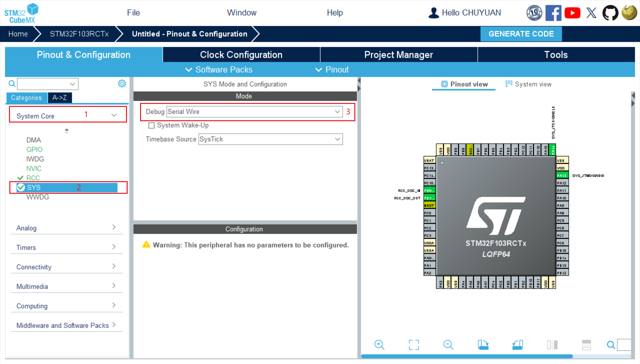Image resolution: width=640 pixels, height=364 pixels.
Task: Open the Debug Serial Wire dropdown
Action: click(x=254, y=112)
